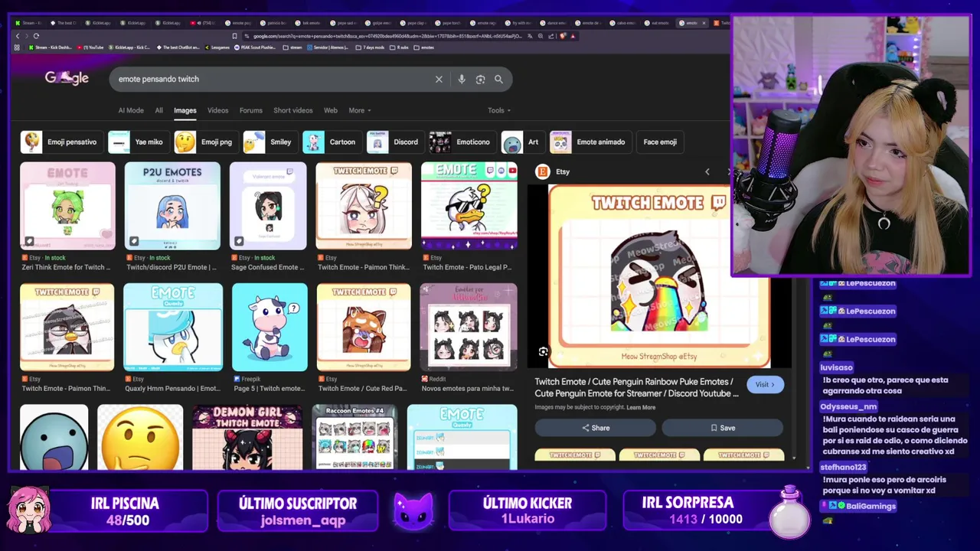Filter by Face emoji chip
Image resolution: width=980 pixels, height=551 pixels.
pyautogui.click(x=660, y=142)
